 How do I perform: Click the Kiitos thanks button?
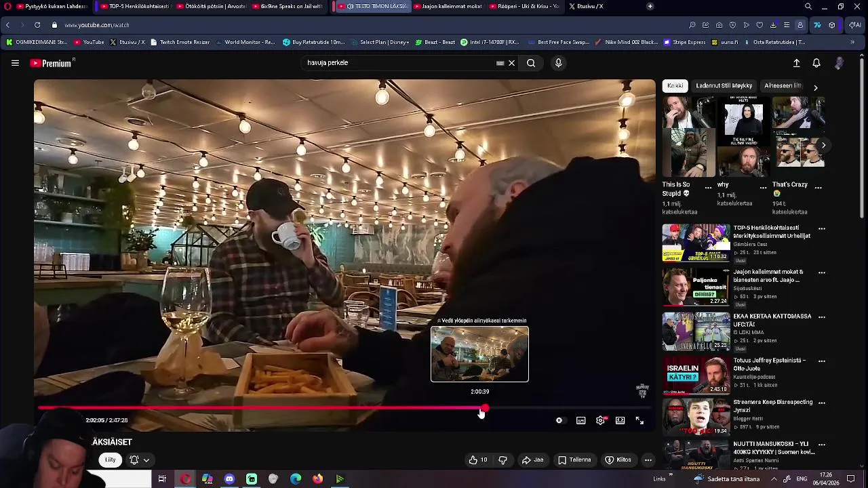(618, 460)
